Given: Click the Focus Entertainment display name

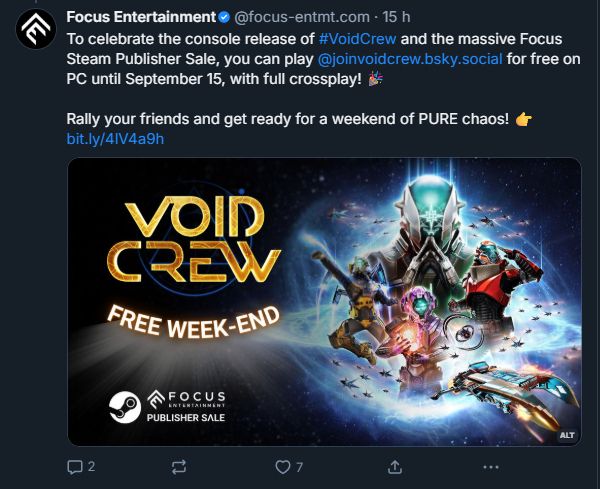Looking at the screenshot, I should [141, 17].
